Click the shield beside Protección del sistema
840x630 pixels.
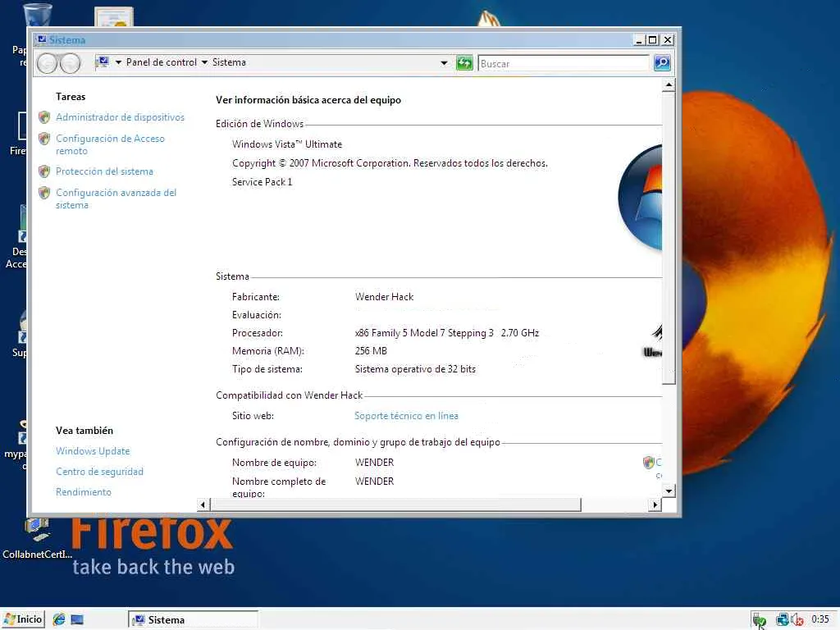click(44, 171)
